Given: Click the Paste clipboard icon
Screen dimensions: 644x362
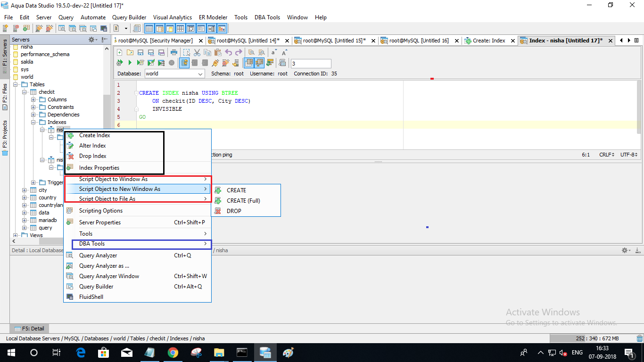Looking at the screenshot, I should [218, 52].
